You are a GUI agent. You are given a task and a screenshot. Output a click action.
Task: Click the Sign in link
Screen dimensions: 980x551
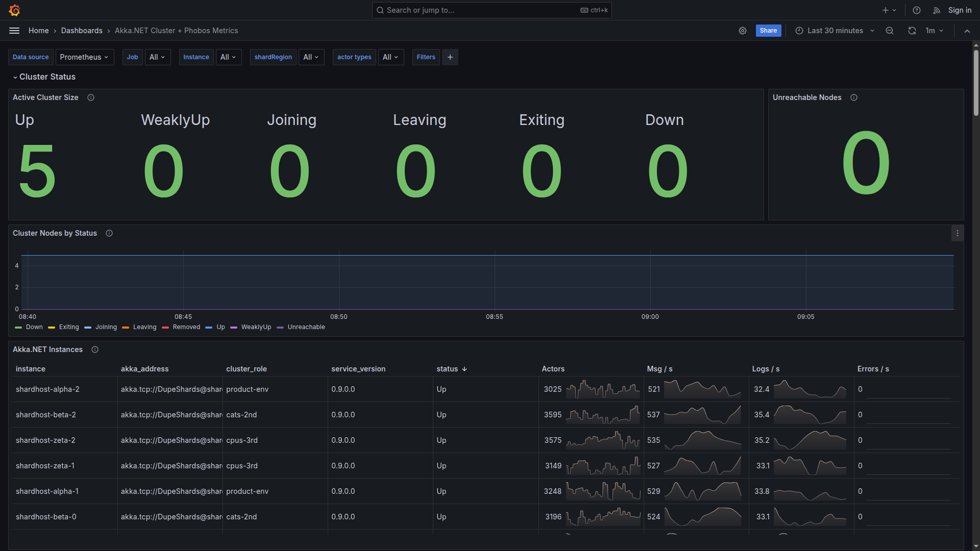point(960,10)
